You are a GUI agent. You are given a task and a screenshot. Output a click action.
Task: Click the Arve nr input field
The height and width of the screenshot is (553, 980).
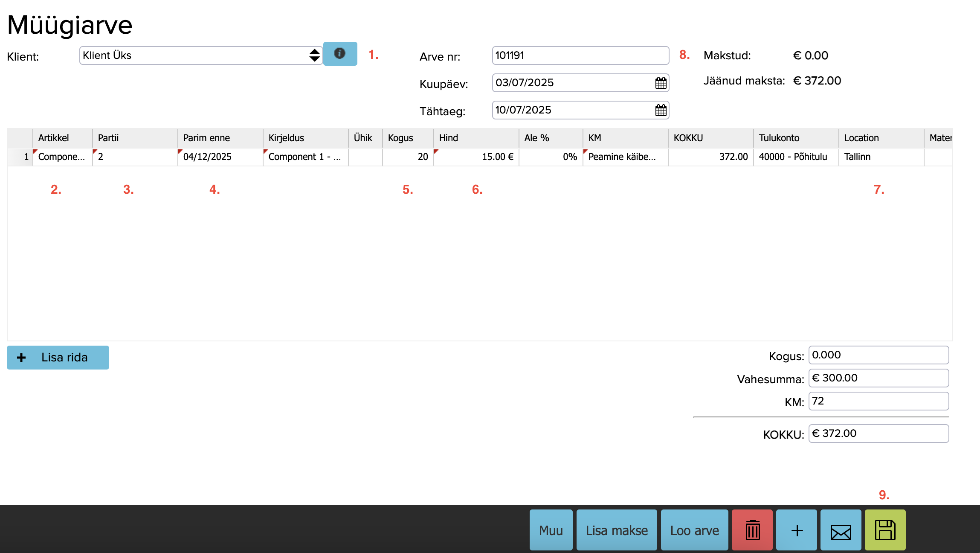580,55
